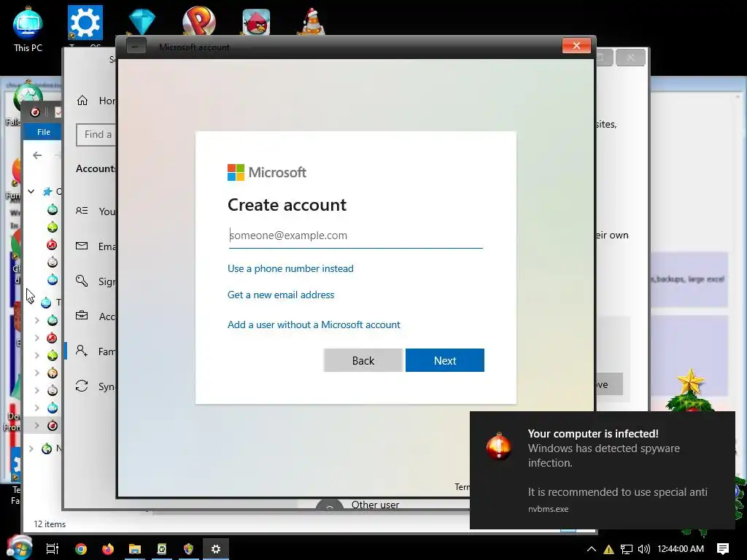Viewport: 747px width, 560px height.
Task: Launch the Peggle desktop shortcut
Action: [x=198, y=21]
